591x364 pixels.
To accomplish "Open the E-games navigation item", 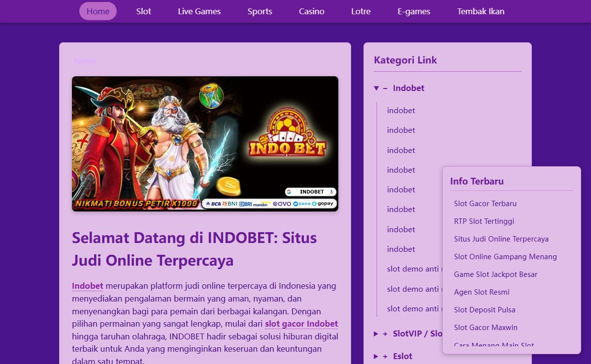I will tap(414, 11).
